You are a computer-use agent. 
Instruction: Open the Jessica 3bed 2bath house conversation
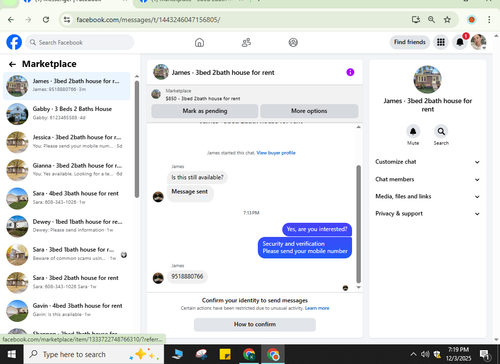(x=66, y=142)
